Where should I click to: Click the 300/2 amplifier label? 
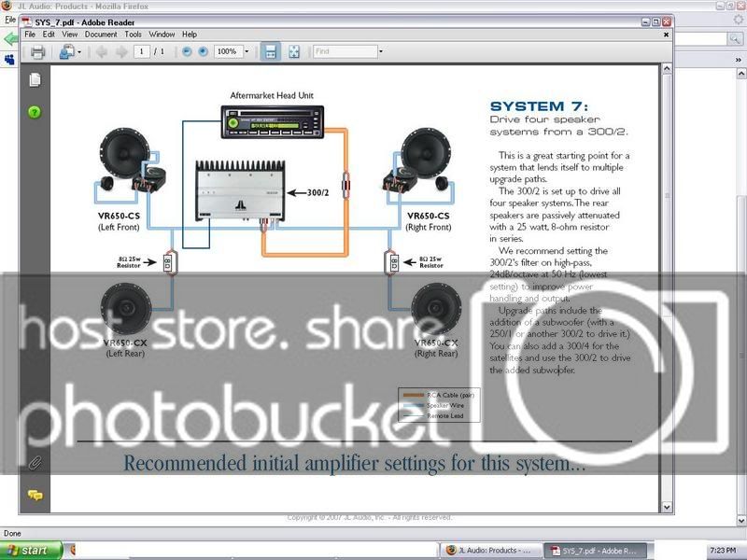[317, 193]
